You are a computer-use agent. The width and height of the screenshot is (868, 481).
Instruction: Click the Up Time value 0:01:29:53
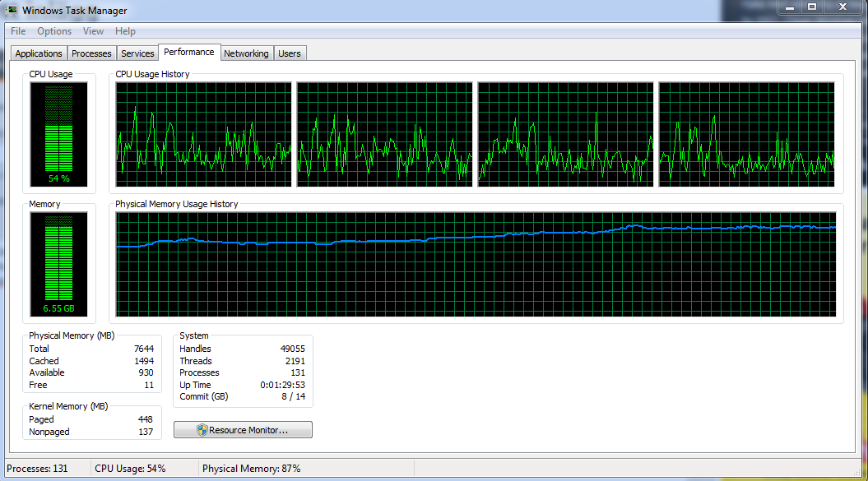(x=283, y=385)
